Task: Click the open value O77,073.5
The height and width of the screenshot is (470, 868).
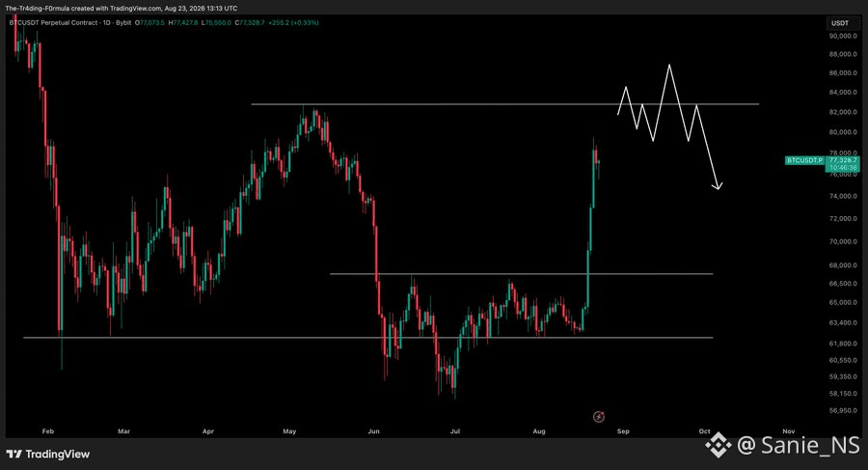Action: (150, 23)
